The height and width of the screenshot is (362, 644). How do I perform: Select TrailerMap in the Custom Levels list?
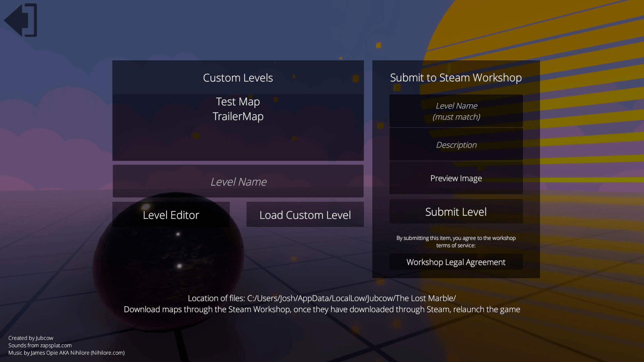(x=238, y=116)
